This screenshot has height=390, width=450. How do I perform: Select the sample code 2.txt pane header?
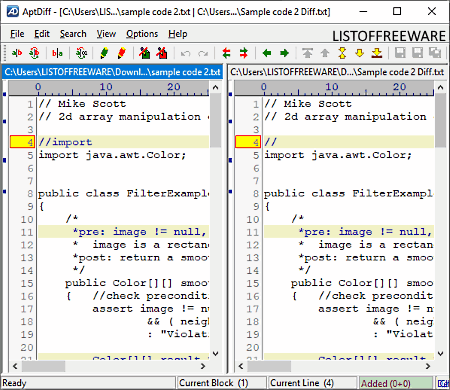click(112, 72)
